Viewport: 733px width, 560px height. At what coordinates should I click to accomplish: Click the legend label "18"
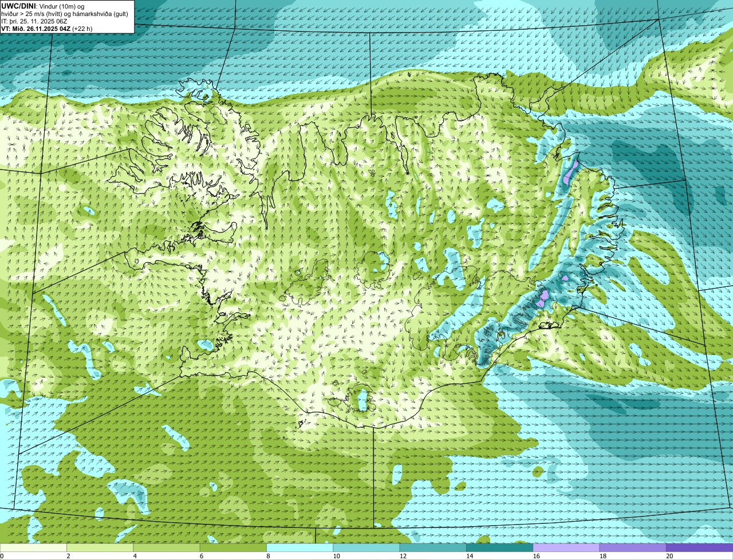pyautogui.click(x=603, y=556)
